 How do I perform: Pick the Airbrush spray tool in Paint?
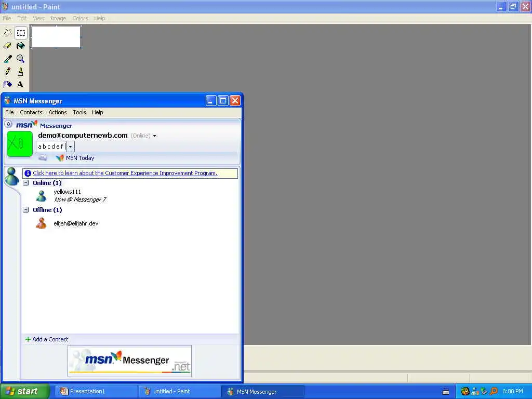(7, 84)
